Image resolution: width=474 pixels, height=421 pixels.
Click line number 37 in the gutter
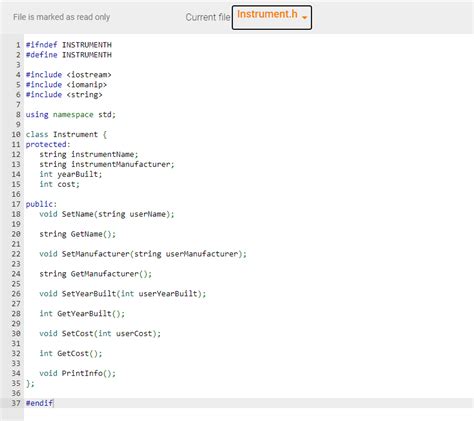click(x=16, y=403)
